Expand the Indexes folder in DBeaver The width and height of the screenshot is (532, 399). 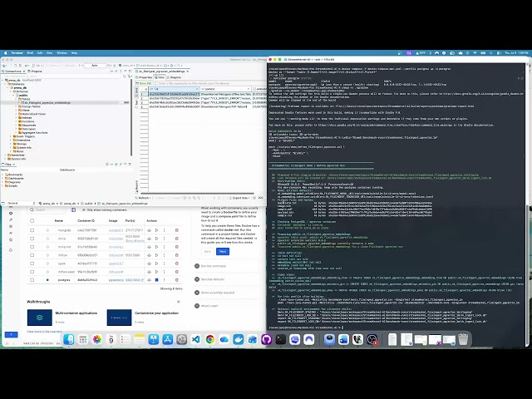(16, 117)
